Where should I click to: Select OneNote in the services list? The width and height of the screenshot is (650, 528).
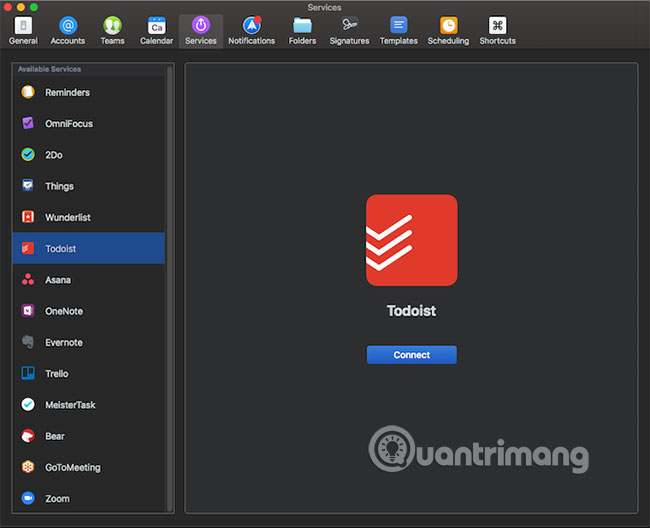89,311
